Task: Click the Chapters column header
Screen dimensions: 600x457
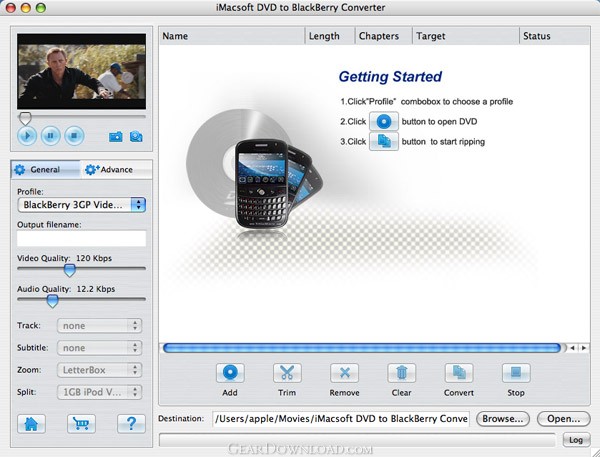Action: click(x=384, y=36)
